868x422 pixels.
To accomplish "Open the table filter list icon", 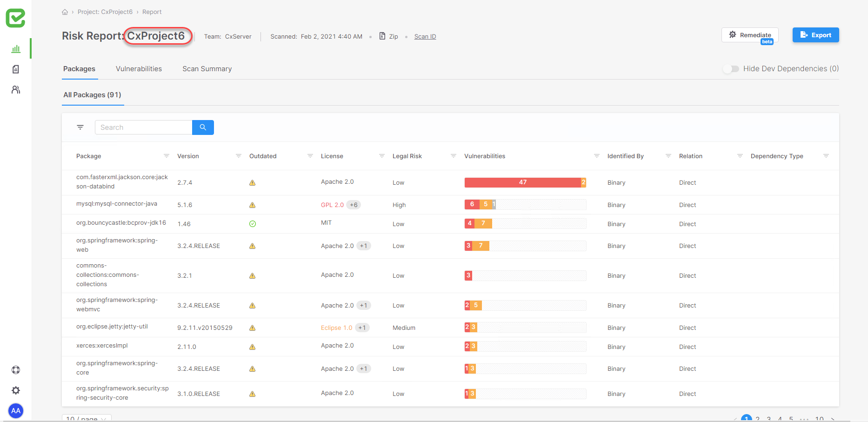I will point(80,127).
